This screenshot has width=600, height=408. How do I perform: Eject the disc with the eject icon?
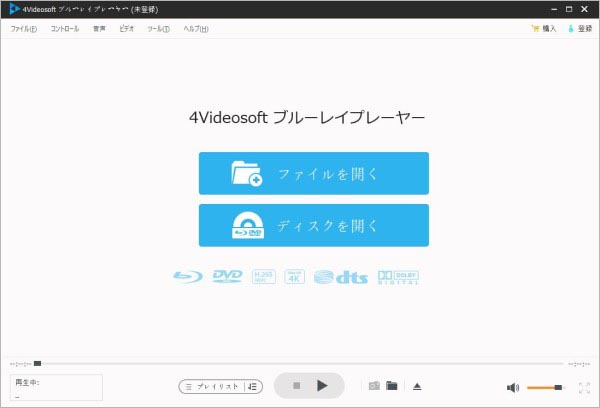click(x=417, y=387)
